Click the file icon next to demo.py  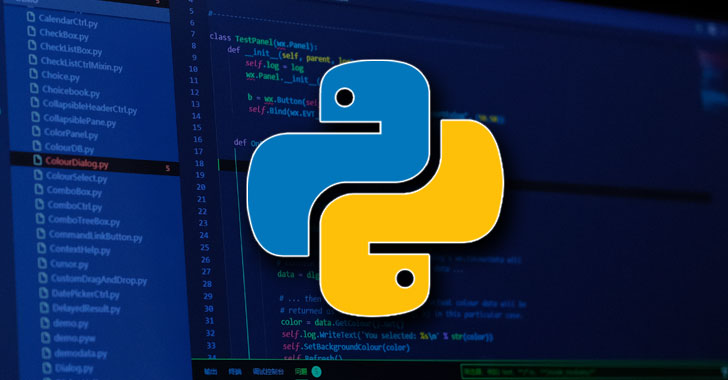click(45, 322)
